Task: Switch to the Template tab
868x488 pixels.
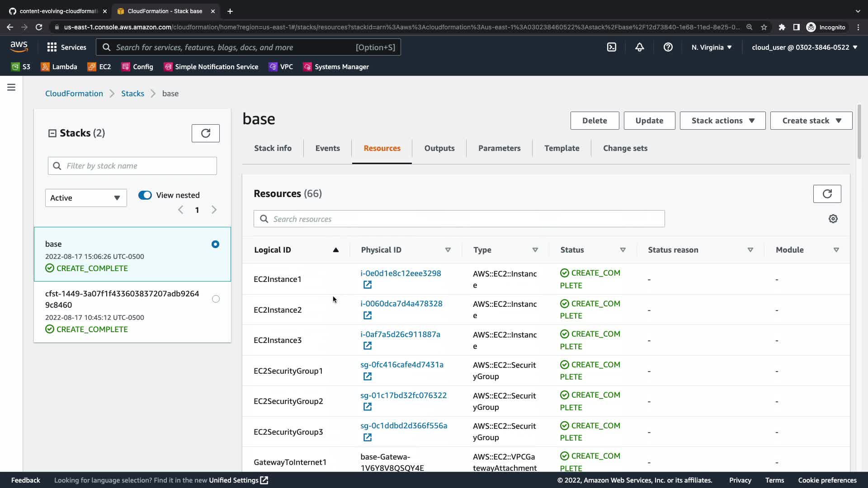Action: tap(561, 148)
